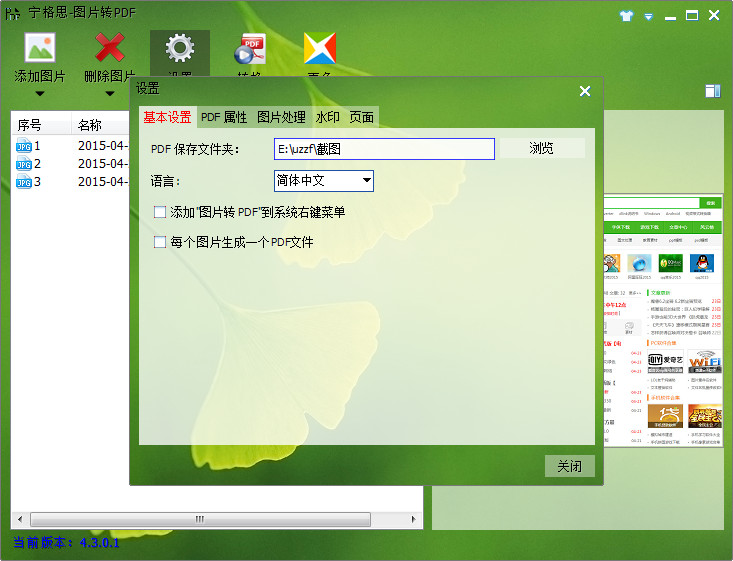Open skin options via shirt icon

point(626,16)
